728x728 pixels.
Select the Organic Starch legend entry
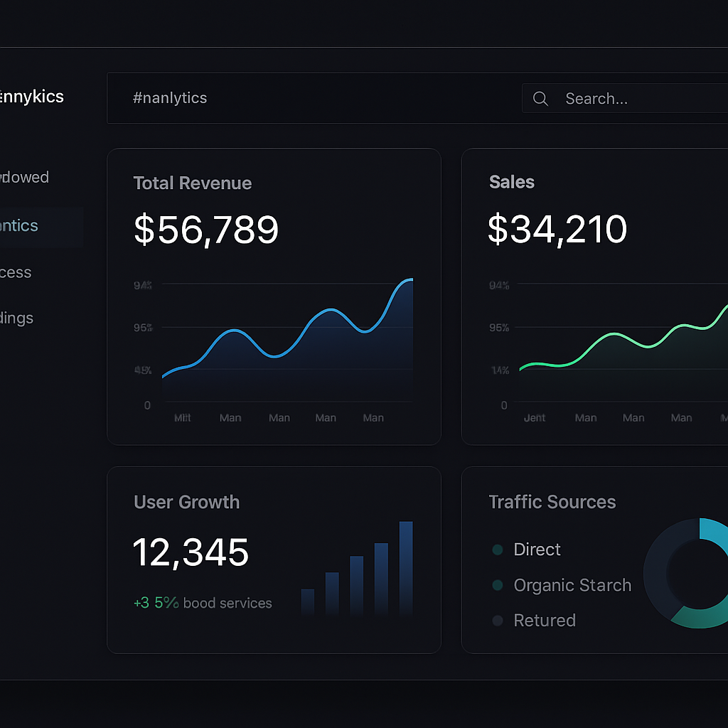[x=572, y=586]
